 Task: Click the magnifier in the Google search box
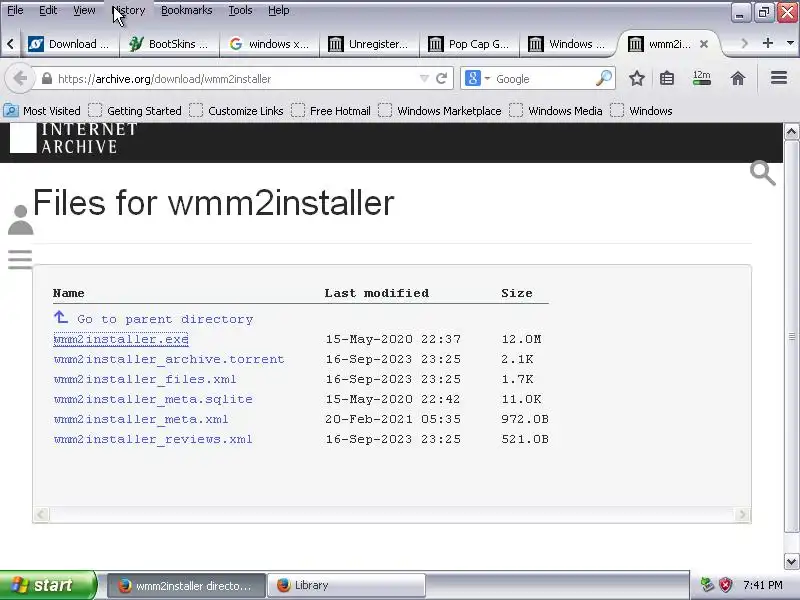604,78
